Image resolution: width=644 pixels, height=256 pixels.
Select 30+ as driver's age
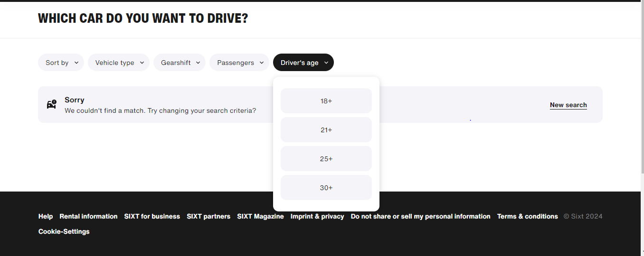tap(326, 188)
